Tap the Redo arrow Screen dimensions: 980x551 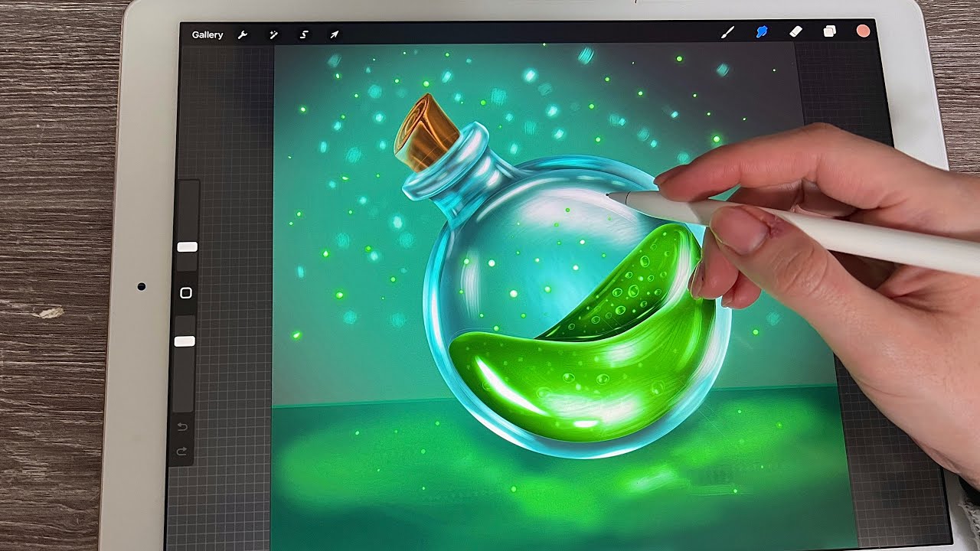coord(181,452)
